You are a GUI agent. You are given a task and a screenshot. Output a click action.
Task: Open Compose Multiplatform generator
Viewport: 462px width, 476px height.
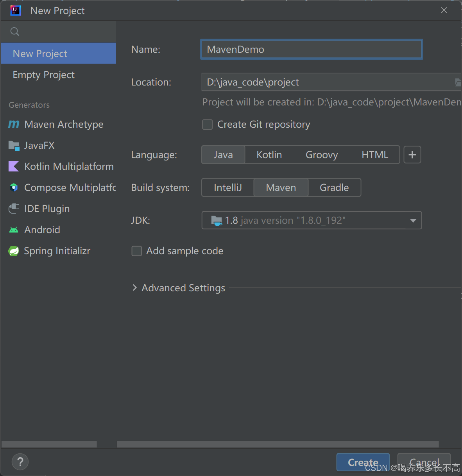point(58,187)
